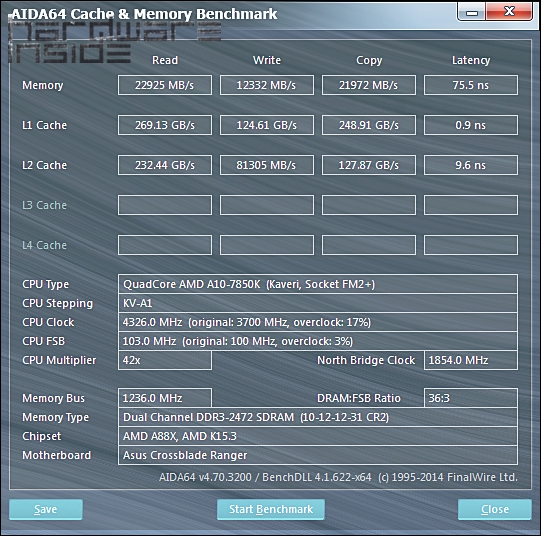Click DRAM:FSB Ratio value 36:3
541x536 pixels.
click(x=471, y=398)
